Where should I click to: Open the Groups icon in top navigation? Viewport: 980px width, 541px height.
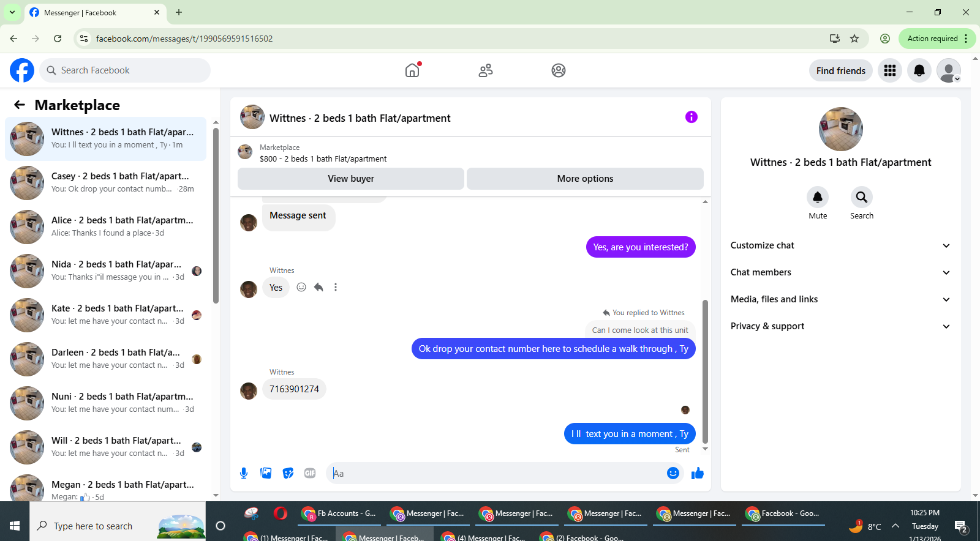coord(559,70)
